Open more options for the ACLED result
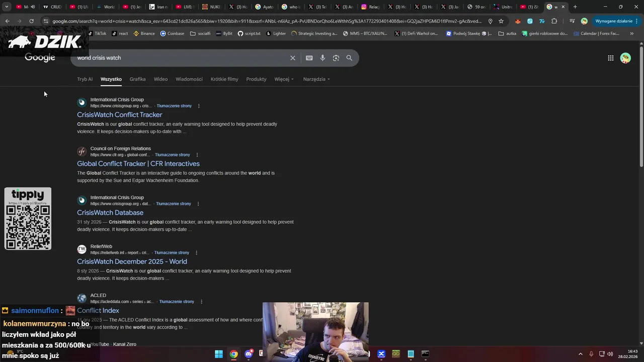The height and width of the screenshot is (362, 644). point(201,302)
